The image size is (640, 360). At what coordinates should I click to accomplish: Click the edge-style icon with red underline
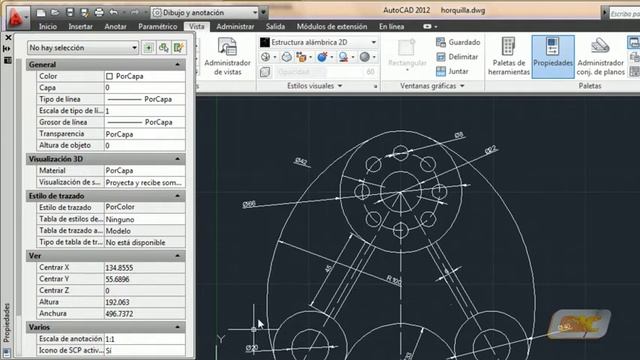click(343, 57)
